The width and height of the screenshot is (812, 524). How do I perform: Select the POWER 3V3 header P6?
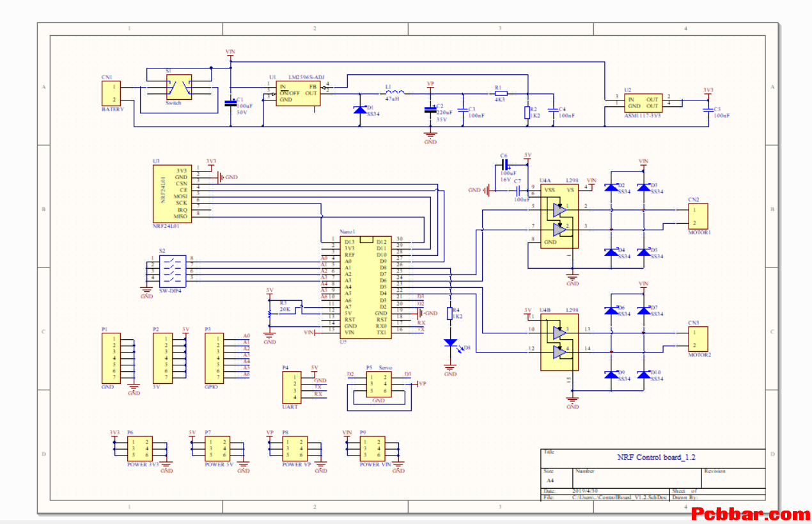[x=139, y=449]
